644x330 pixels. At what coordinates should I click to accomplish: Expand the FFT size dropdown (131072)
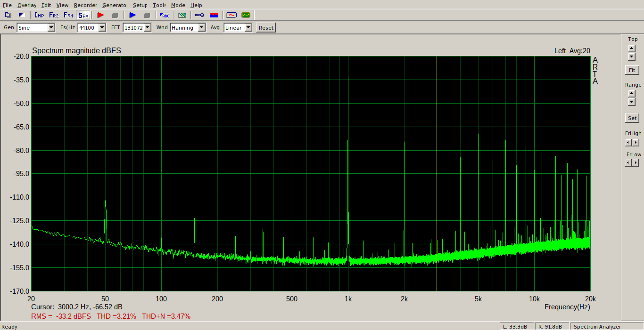[148, 28]
